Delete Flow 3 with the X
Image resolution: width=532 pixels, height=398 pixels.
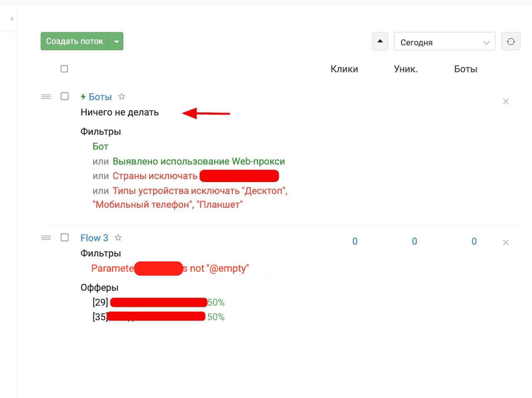click(x=506, y=243)
